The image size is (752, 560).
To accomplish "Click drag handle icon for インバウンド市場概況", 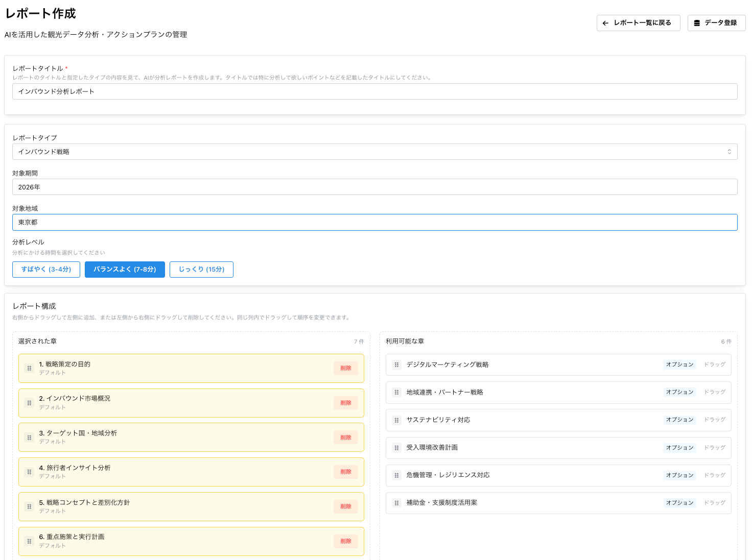I will pos(30,403).
